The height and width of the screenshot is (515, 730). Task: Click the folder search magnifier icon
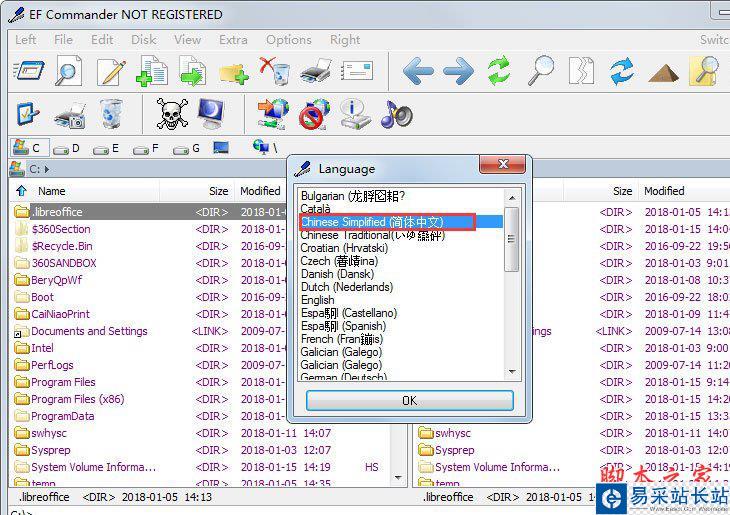pos(703,71)
